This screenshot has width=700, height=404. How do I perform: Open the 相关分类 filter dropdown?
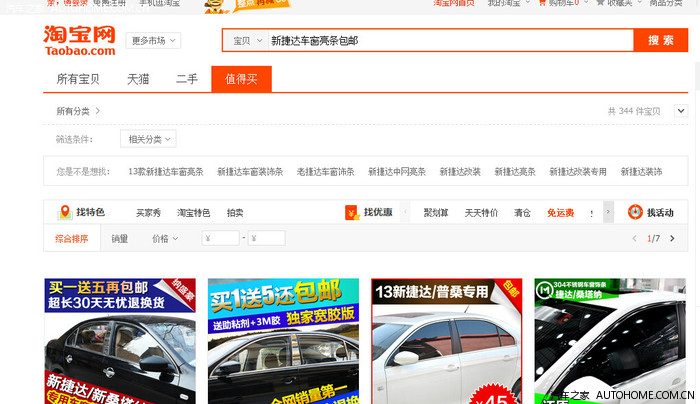coord(150,139)
